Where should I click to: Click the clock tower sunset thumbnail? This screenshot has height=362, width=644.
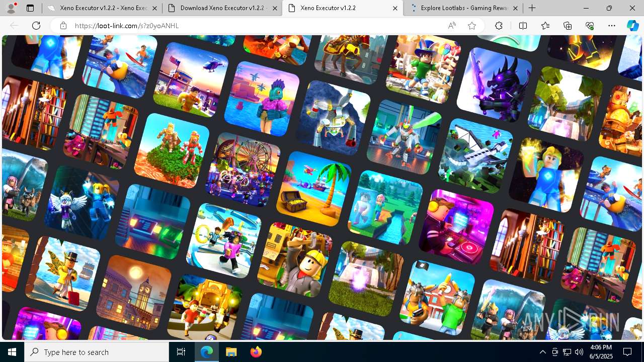coord(133,293)
